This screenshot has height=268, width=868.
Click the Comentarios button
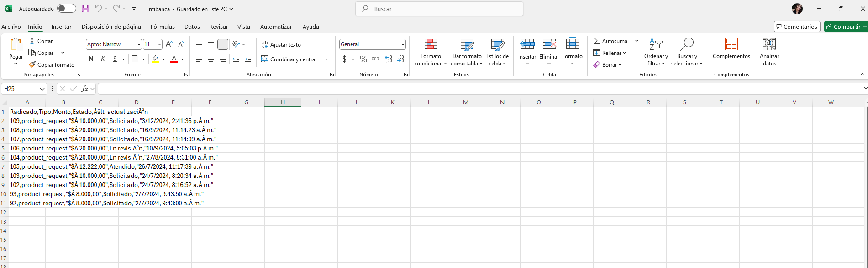(797, 27)
